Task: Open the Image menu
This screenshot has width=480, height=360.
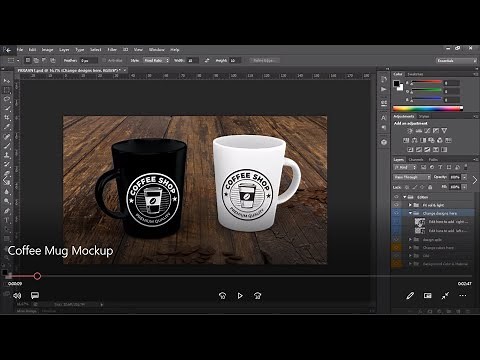Action: pos(47,50)
